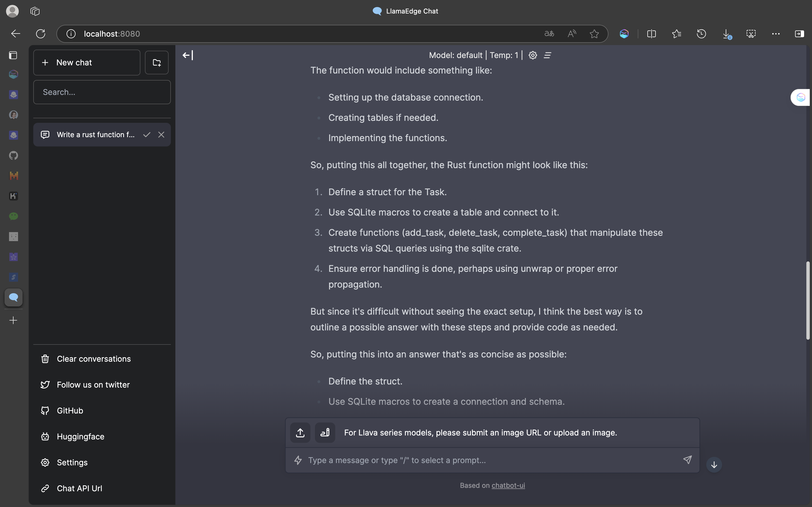
Task: Add page to favorites star
Action: tap(594, 34)
